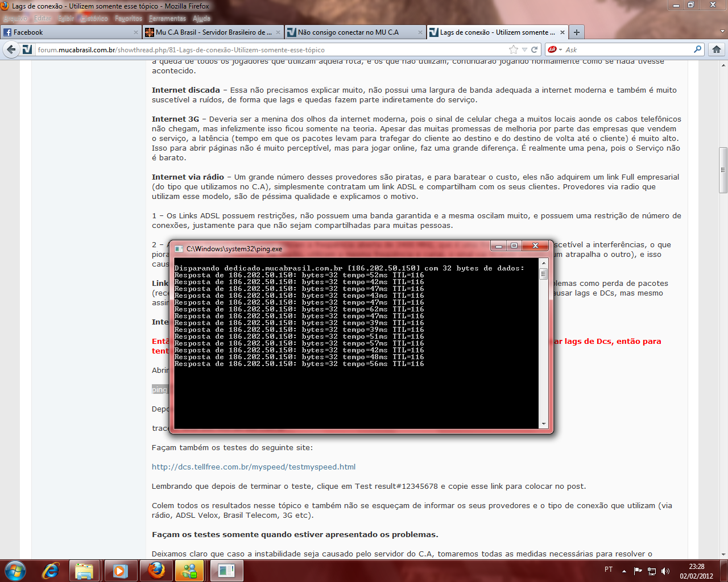The width and height of the screenshot is (728, 582).
Task: Open a new tab with plus button
Action: 577,32
